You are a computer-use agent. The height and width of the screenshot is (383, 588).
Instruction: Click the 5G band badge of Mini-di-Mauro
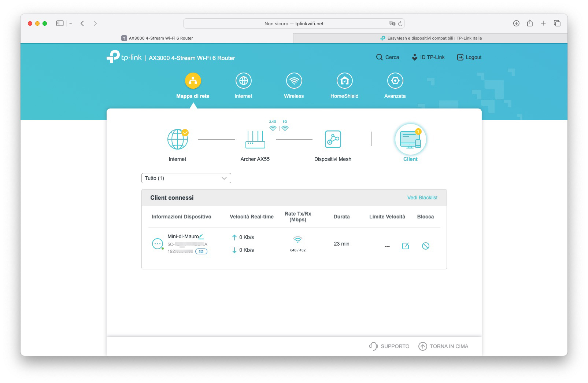tap(201, 251)
